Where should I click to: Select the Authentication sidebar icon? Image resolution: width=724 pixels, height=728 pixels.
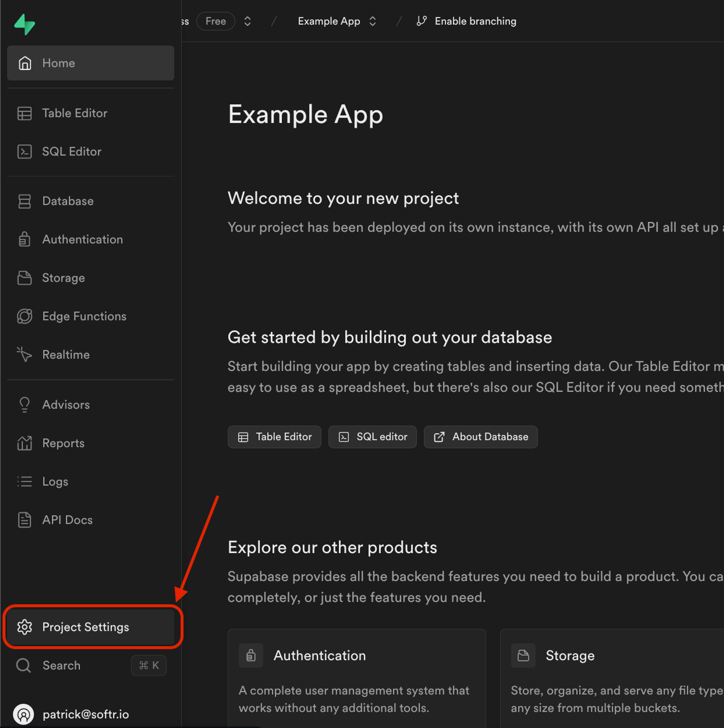click(x=24, y=239)
